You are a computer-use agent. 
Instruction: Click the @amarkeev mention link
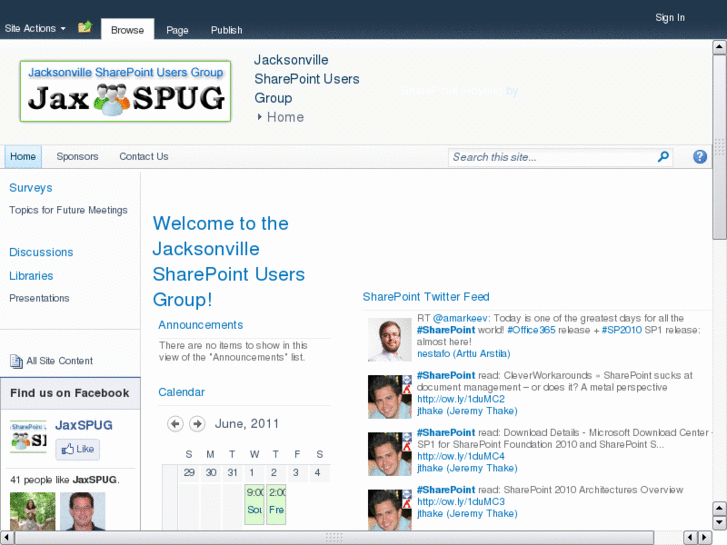[x=459, y=318]
